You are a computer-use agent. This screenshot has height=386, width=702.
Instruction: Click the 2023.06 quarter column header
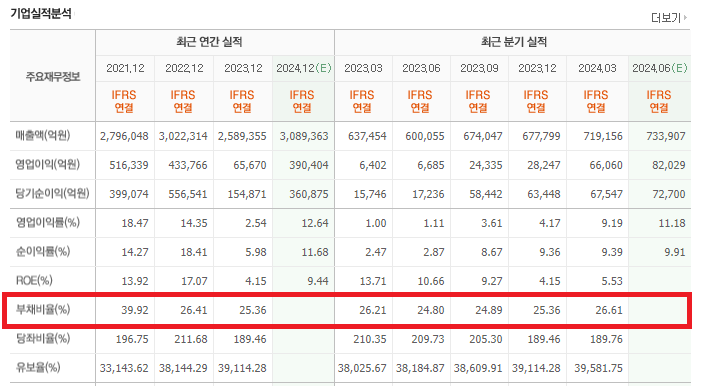click(x=421, y=68)
